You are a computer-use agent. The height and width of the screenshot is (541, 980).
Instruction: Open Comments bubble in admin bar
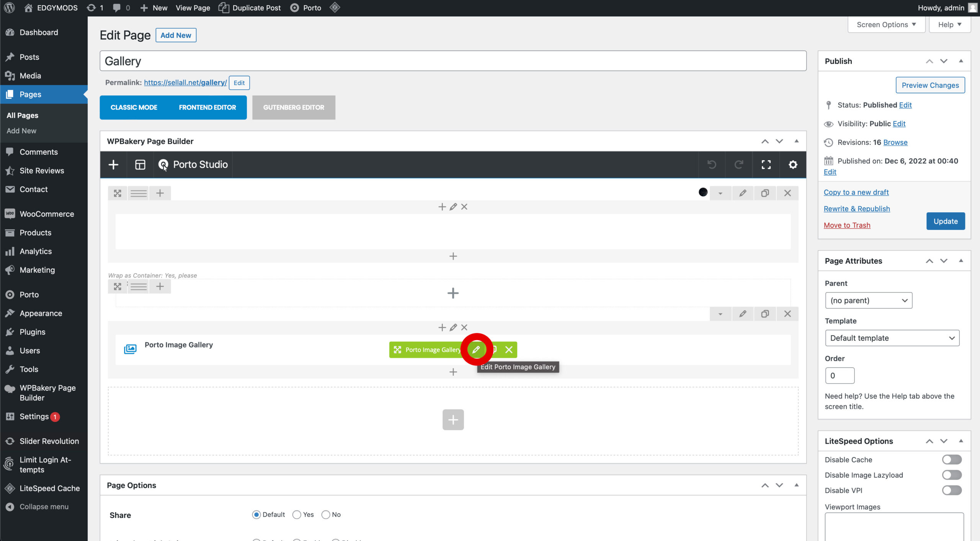[121, 8]
